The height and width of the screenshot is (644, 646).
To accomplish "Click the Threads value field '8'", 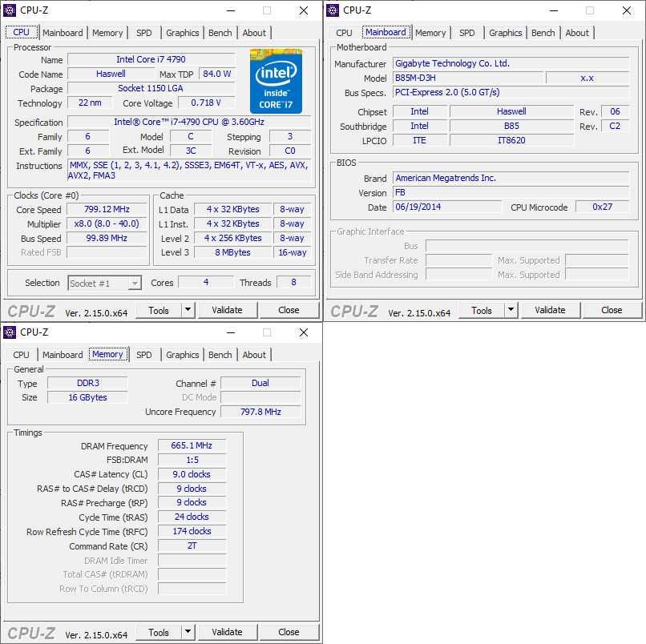I will (294, 283).
